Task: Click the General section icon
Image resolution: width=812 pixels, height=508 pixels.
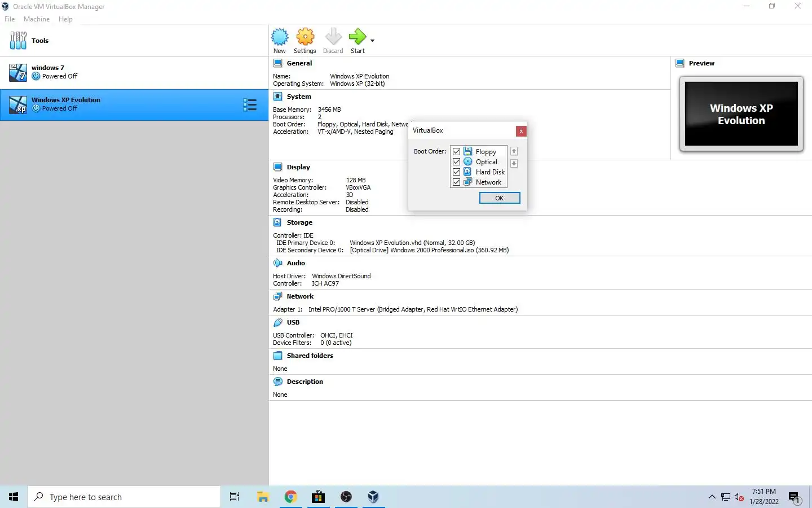Action: coord(277,63)
